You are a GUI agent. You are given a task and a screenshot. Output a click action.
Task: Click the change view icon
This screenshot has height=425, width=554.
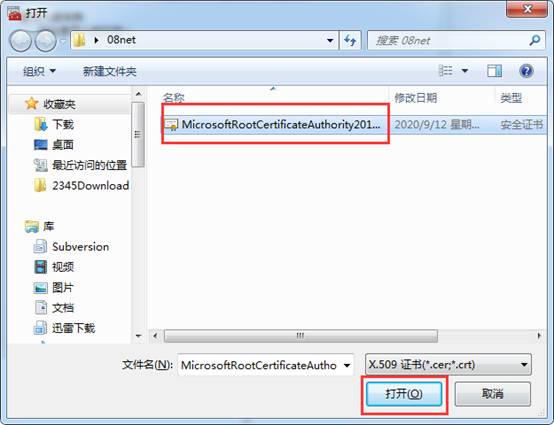point(446,71)
